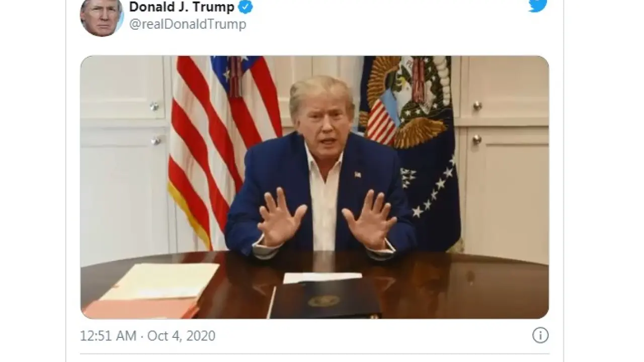Click the manila folders stack on table
The image size is (644, 362).
pyautogui.click(x=151, y=291)
